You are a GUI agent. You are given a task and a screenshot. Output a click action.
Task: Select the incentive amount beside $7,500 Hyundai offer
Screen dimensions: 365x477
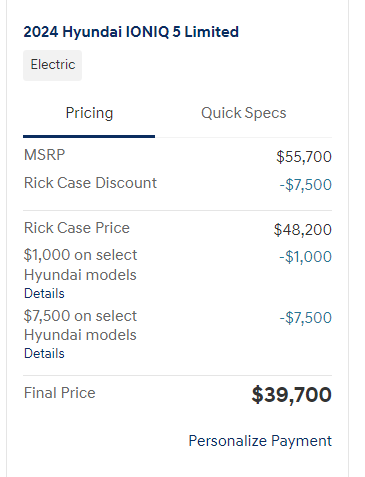pyautogui.click(x=306, y=318)
